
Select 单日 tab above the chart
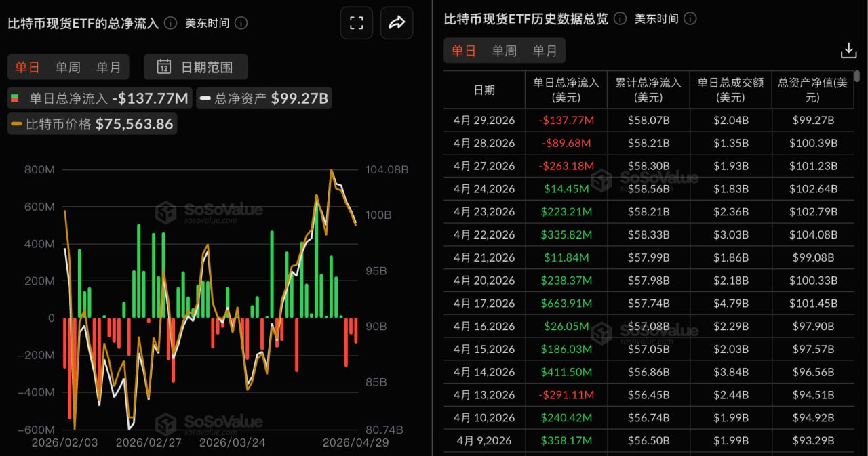(x=28, y=67)
